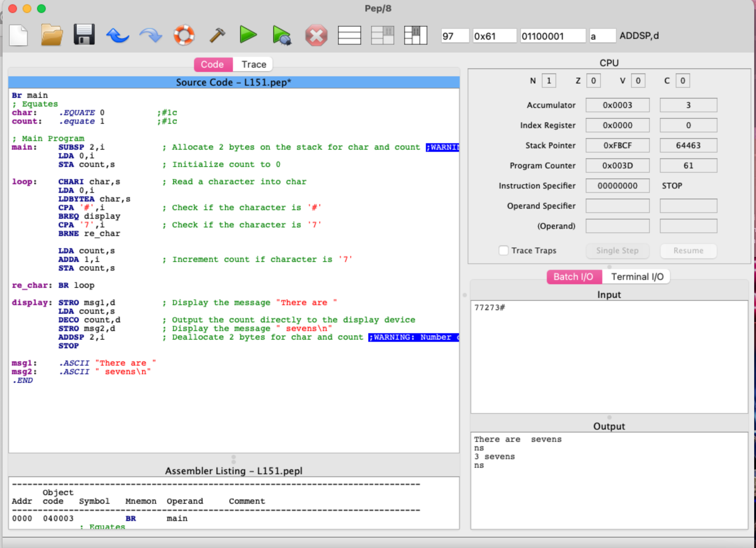Save the file with floppy disk icon

(84, 35)
